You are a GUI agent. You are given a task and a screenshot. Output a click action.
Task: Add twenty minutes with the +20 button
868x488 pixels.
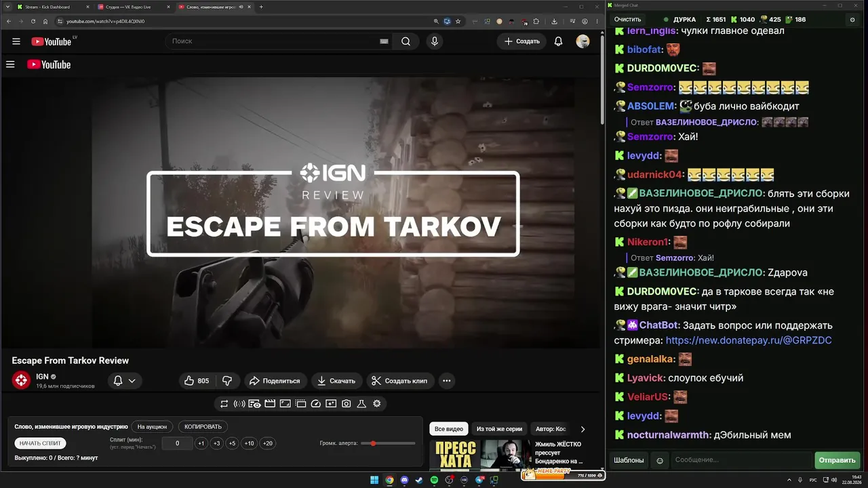coord(268,443)
